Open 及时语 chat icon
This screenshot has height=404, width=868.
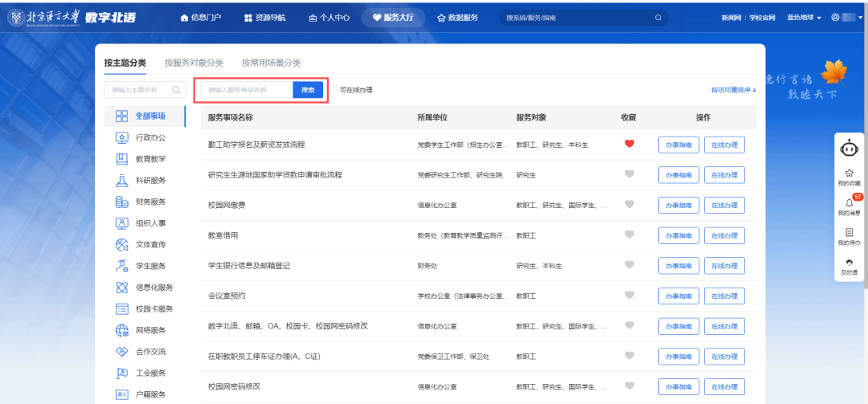click(849, 267)
